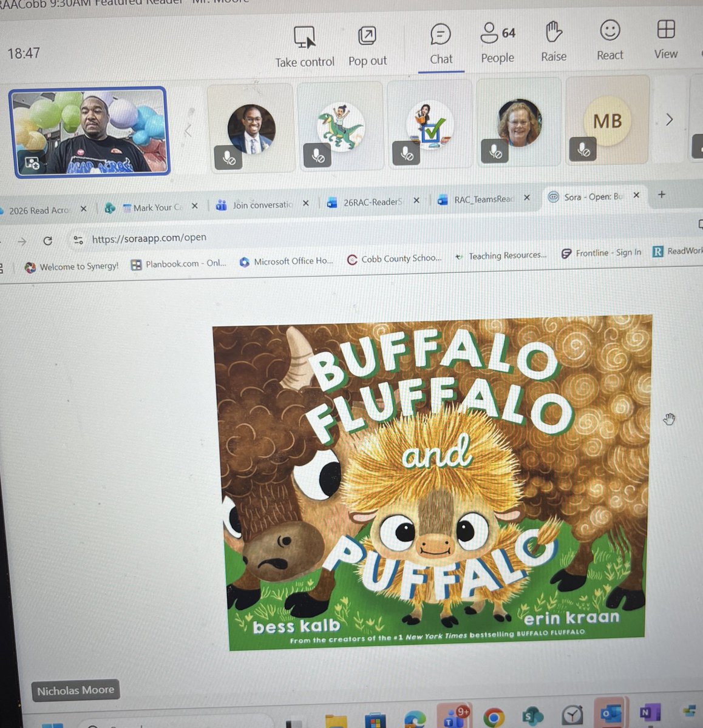
Task: Open Outlook from the taskbar
Action: (x=610, y=713)
